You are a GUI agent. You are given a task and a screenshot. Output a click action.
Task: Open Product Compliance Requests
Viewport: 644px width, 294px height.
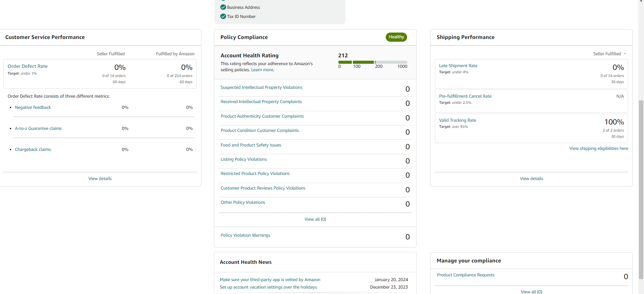pos(465,275)
